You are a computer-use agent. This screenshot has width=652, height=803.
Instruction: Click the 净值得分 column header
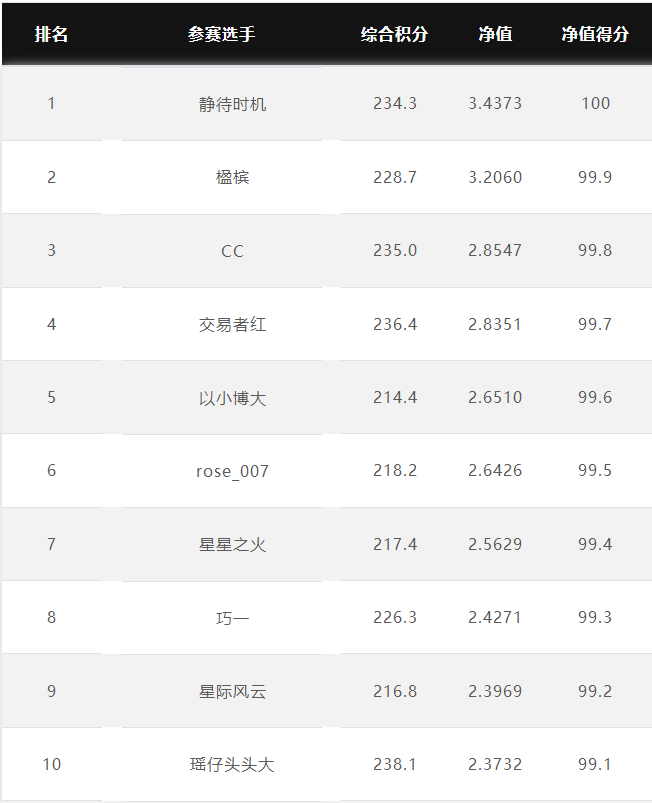(595, 34)
